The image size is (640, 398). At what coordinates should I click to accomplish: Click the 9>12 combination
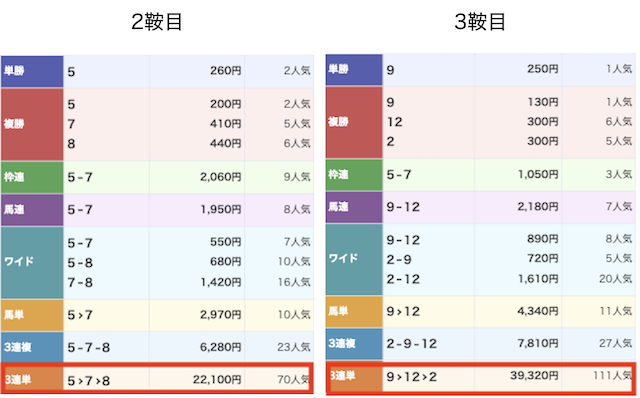(403, 312)
